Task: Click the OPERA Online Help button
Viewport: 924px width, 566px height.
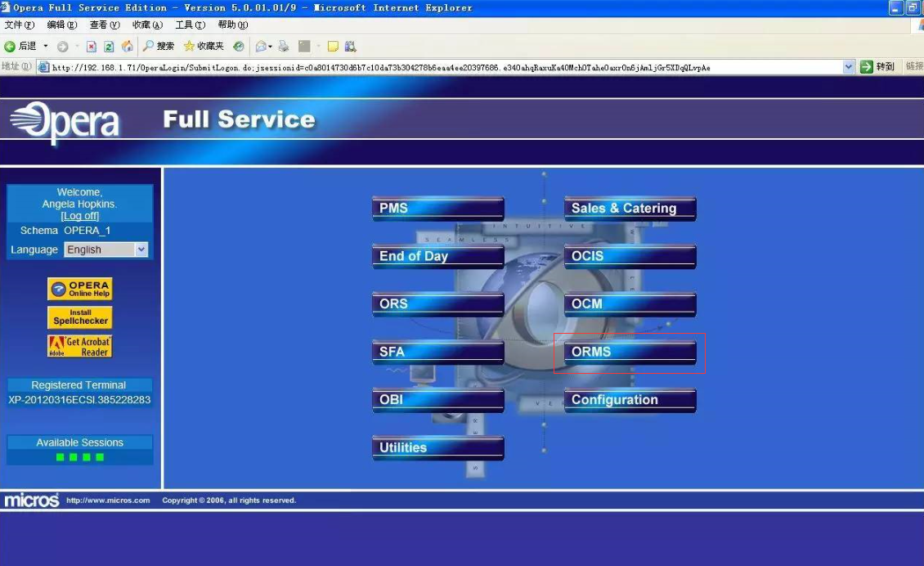Action: (x=80, y=289)
